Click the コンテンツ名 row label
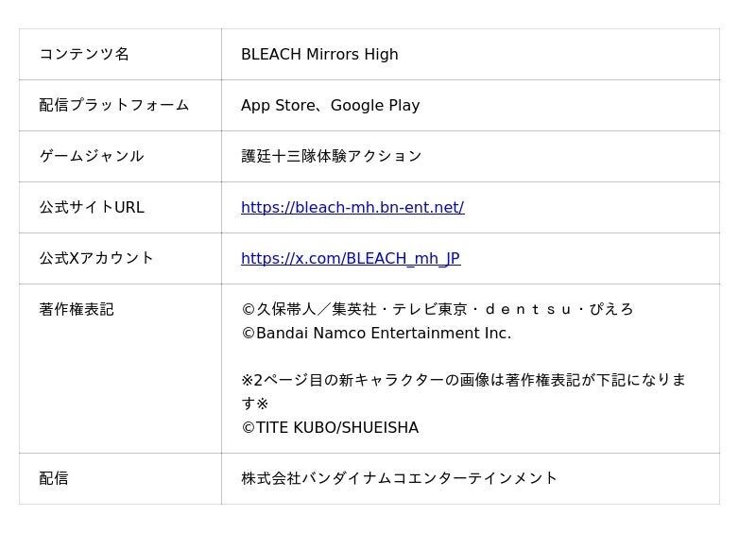This screenshot has width=756, height=533. point(84,54)
